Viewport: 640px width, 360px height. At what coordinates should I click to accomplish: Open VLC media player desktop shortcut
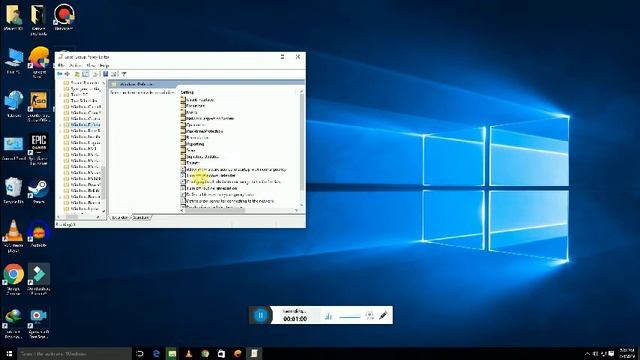pos(13,236)
